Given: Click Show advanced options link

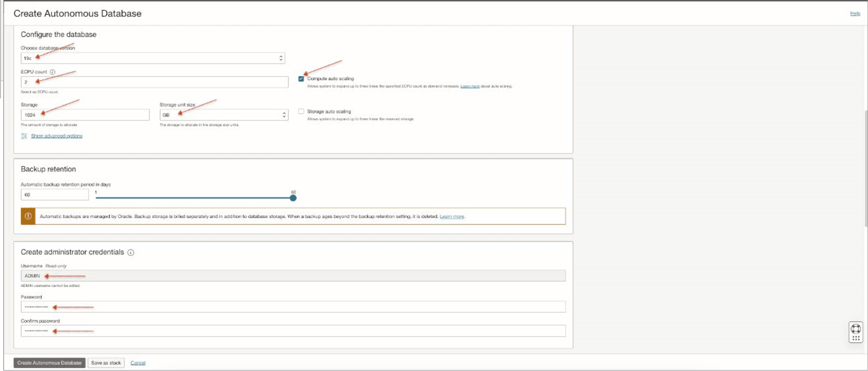Looking at the screenshot, I should click(57, 136).
